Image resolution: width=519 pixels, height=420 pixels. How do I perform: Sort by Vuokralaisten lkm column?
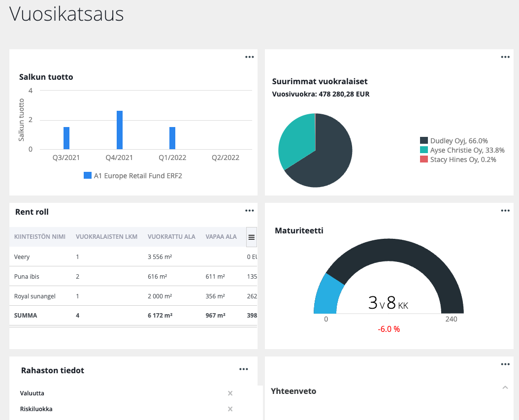(x=106, y=237)
